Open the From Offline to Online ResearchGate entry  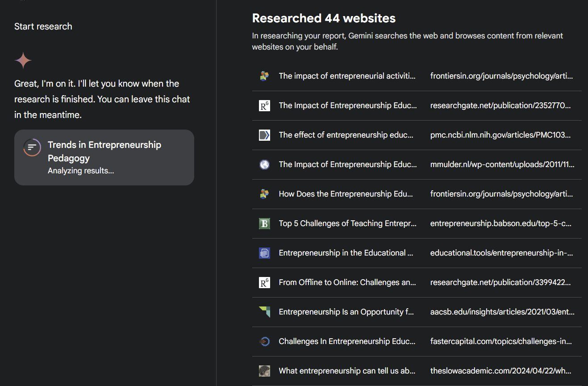click(x=347, y=282)
